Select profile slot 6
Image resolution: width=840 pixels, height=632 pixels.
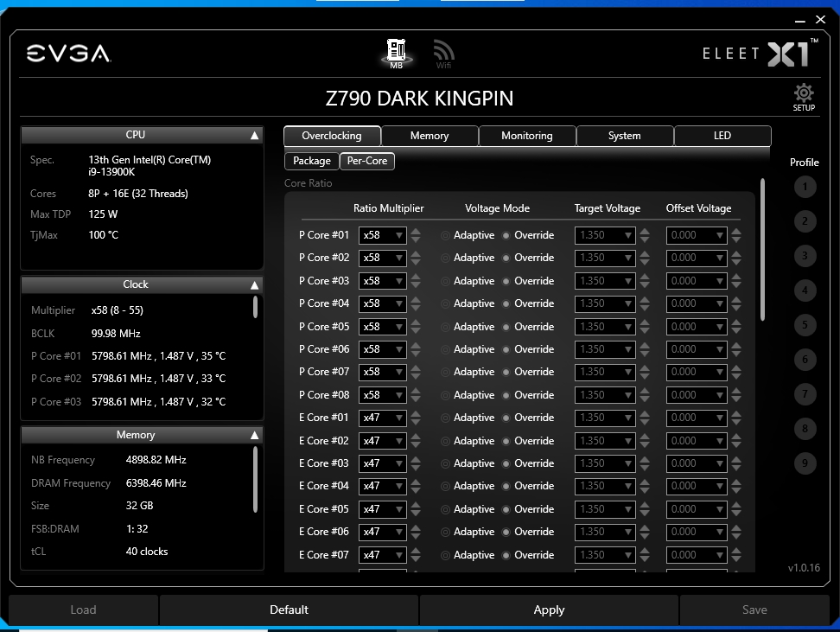point(805,360)
